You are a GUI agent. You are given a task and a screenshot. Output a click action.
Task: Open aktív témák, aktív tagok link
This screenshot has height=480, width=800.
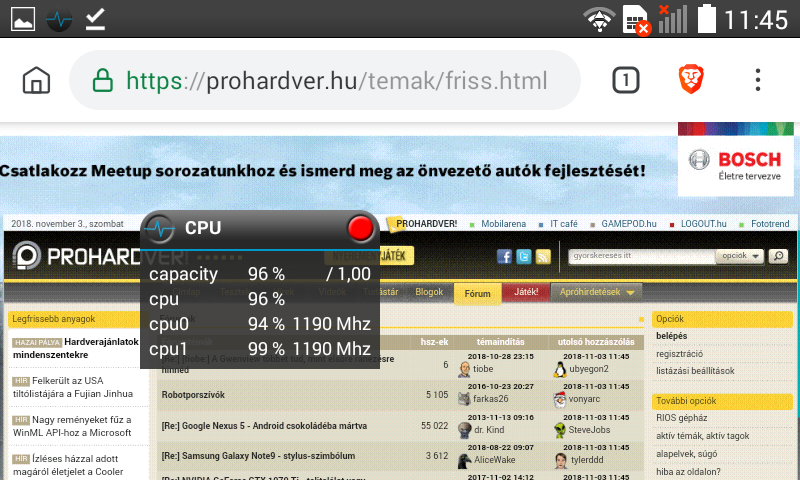[703, 436]
